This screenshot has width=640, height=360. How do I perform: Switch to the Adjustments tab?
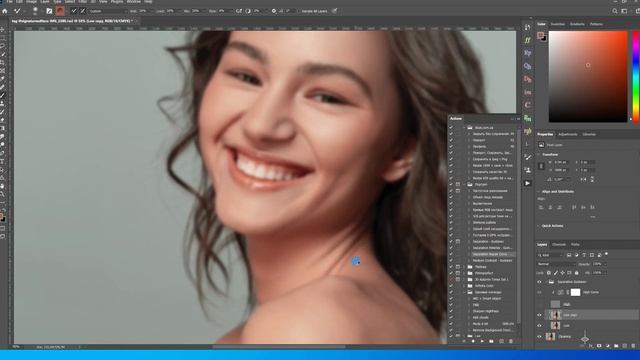(x=568, y=134)
